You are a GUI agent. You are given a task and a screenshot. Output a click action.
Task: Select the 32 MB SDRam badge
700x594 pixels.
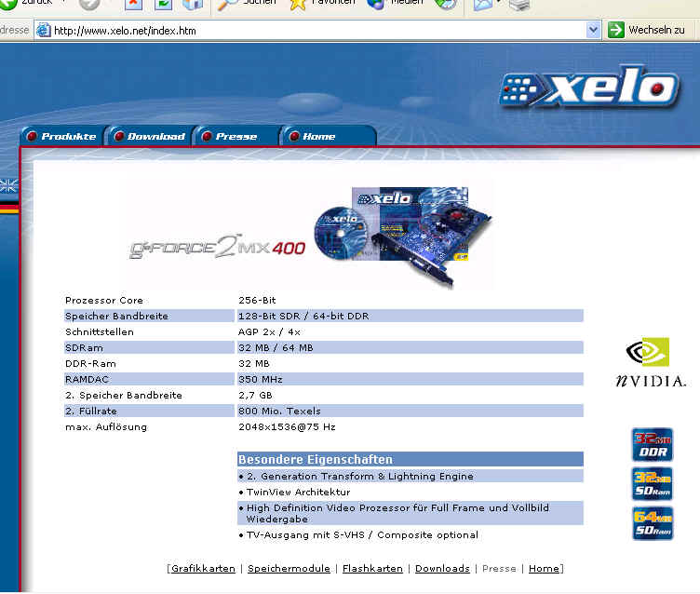click(653, 484)
